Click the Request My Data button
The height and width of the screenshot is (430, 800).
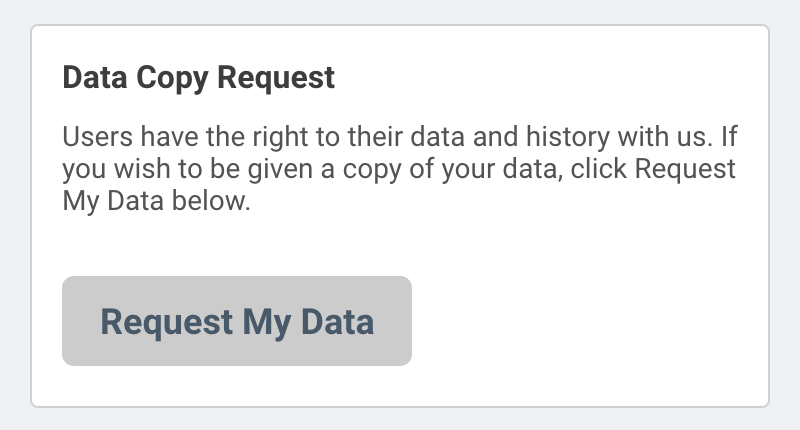tap(237, 321)
